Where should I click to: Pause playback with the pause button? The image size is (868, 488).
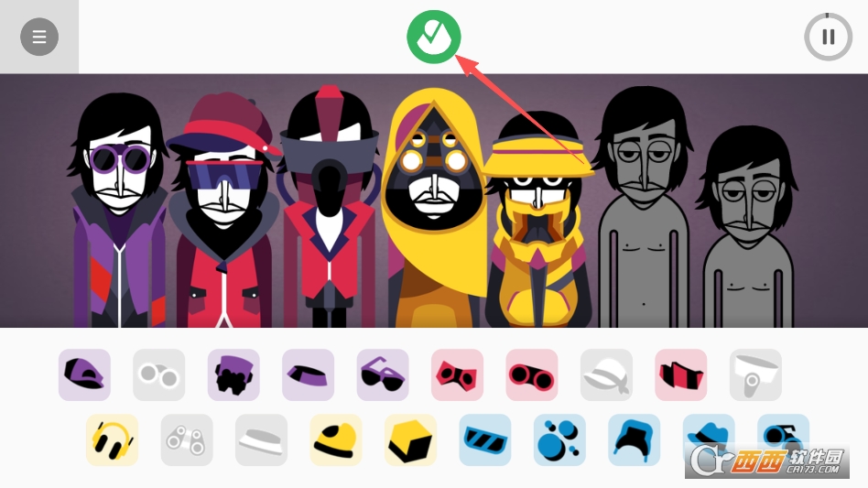click(x=828, y=37)
